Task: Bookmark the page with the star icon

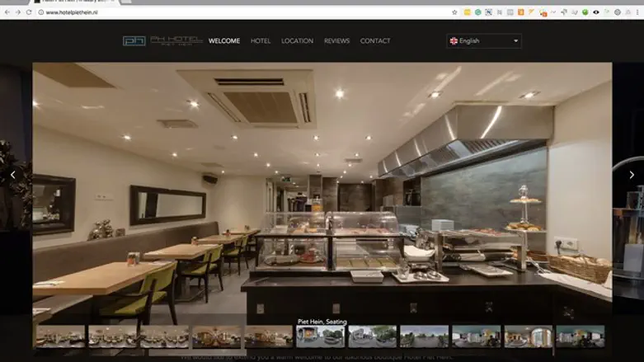Action: 454,12
